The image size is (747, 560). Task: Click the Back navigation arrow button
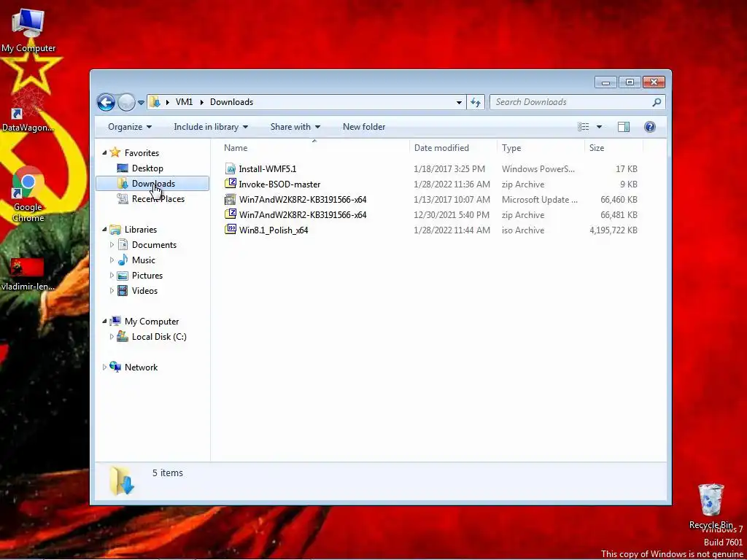click(x=106, y=102)
